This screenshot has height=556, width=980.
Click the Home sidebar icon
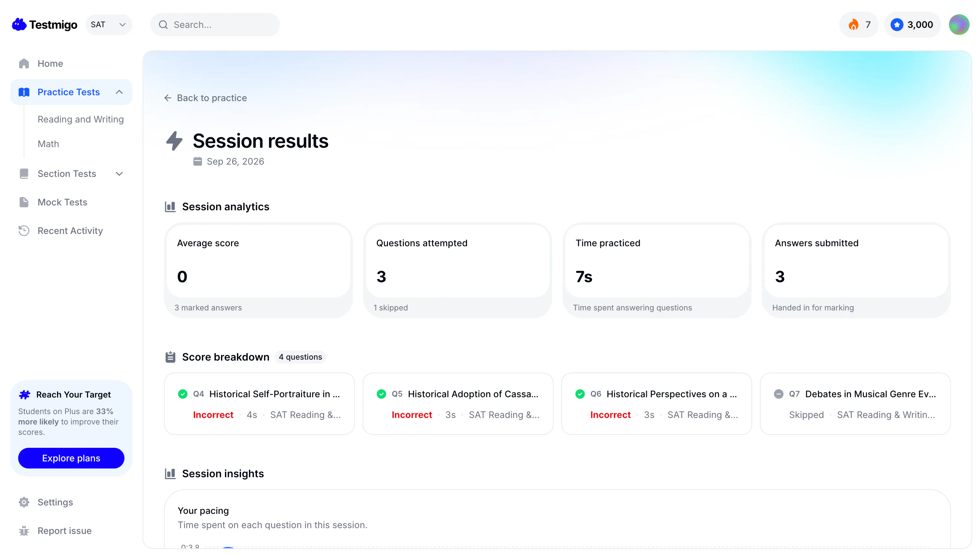(x=24, y=64)
